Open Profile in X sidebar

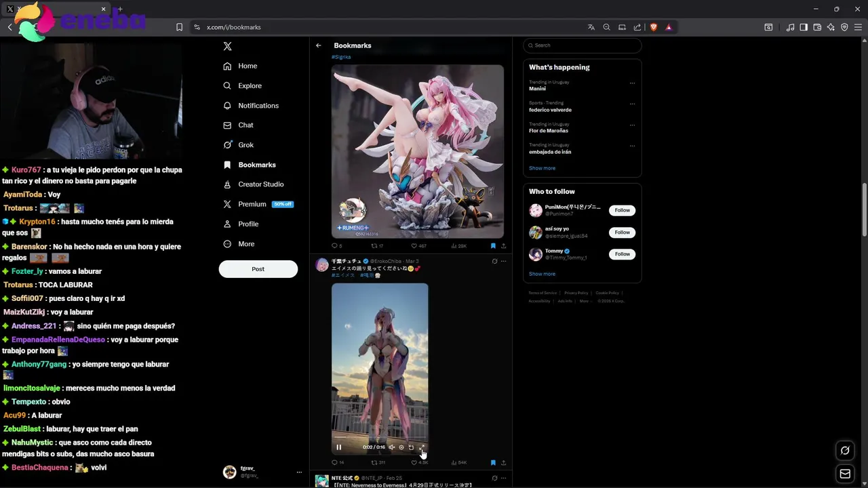click(241, 224)
